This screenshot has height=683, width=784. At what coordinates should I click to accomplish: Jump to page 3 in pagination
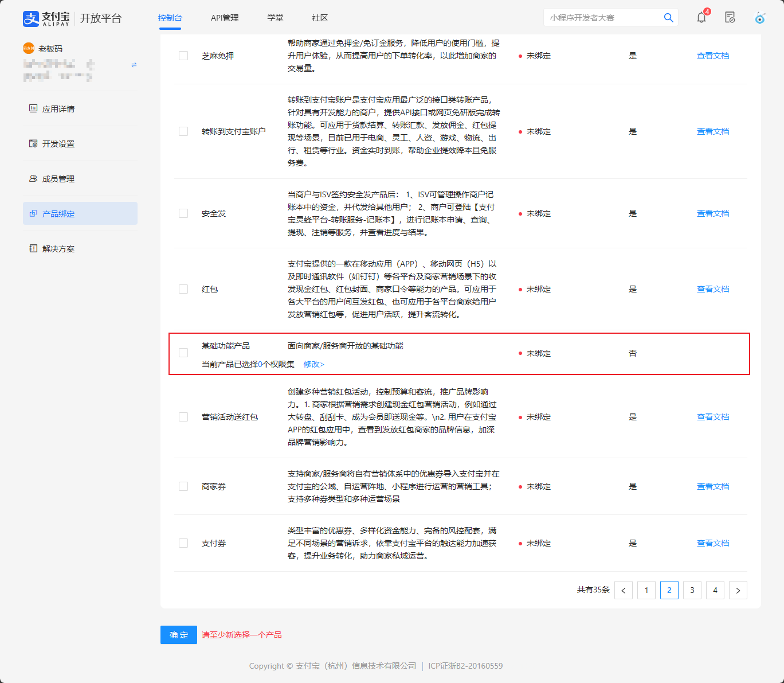[x=692, y=590]
